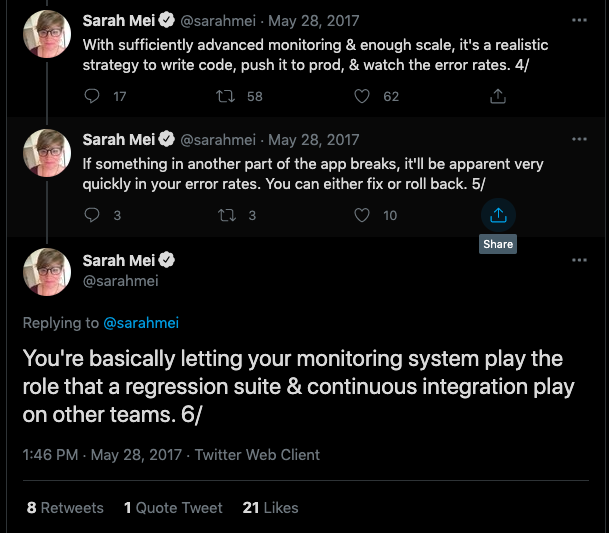Like the tweet with 62 likes
The width and height of the screenshot is (609, 533).
tap(362, 96)
